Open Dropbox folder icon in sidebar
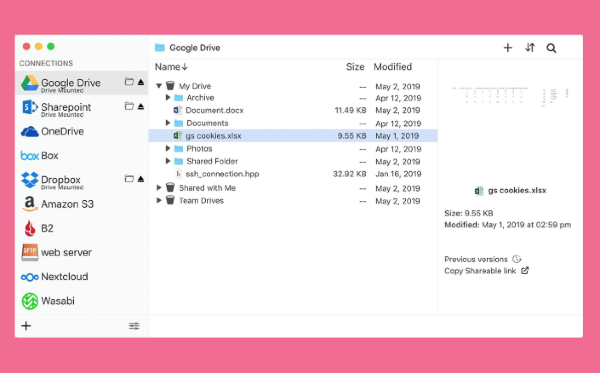The width and height of the screenshot is (600, 373). coord(129,178)
